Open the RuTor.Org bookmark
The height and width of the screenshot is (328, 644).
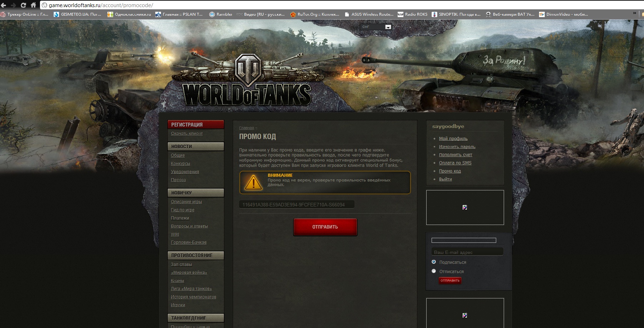coord(315,14)
